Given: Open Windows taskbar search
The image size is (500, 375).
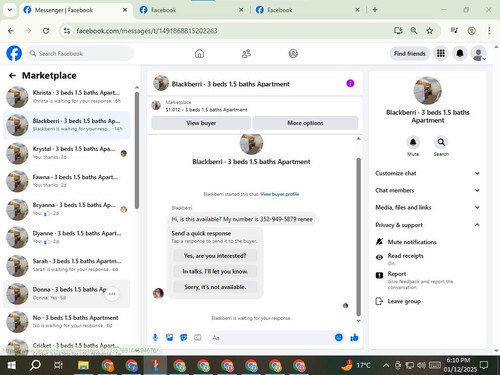Looking at the screenshot, I should (x=35, y=365).
